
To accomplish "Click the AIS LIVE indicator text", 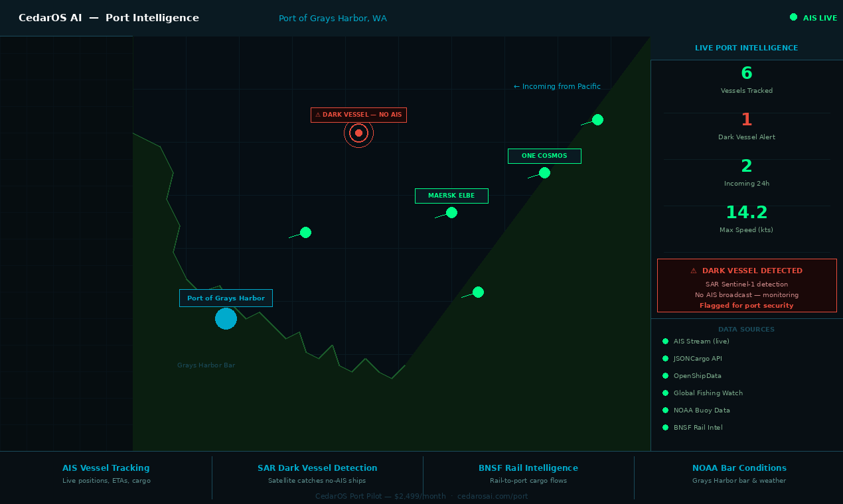I will 820,18.
